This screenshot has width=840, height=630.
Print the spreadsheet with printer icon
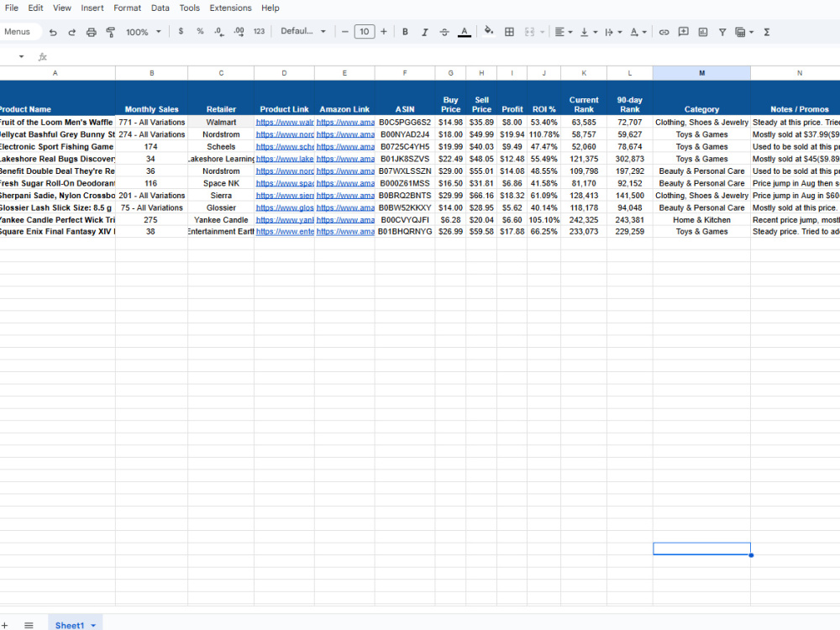pyautogui.click(x=91, y=32)
